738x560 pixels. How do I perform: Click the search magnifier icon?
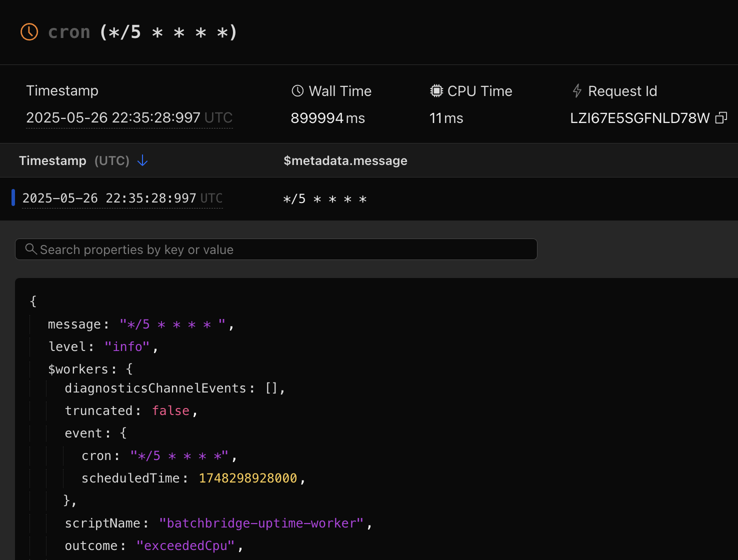(x=31, y=249)
